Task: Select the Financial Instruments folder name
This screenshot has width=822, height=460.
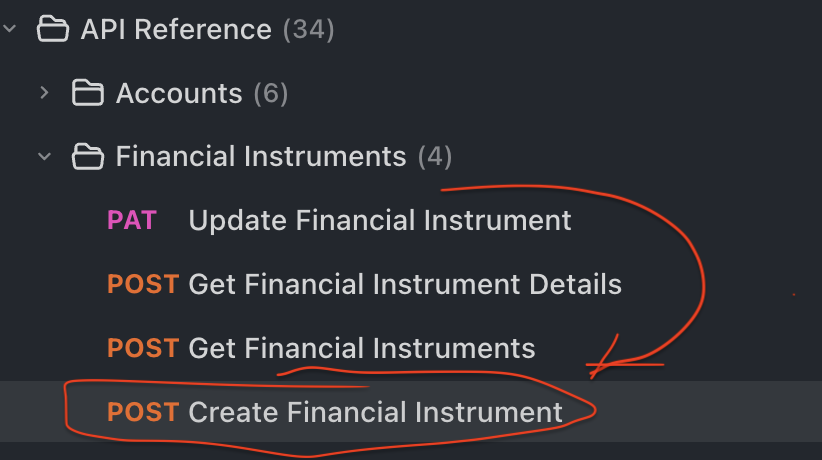Action: tap(261, 156)
